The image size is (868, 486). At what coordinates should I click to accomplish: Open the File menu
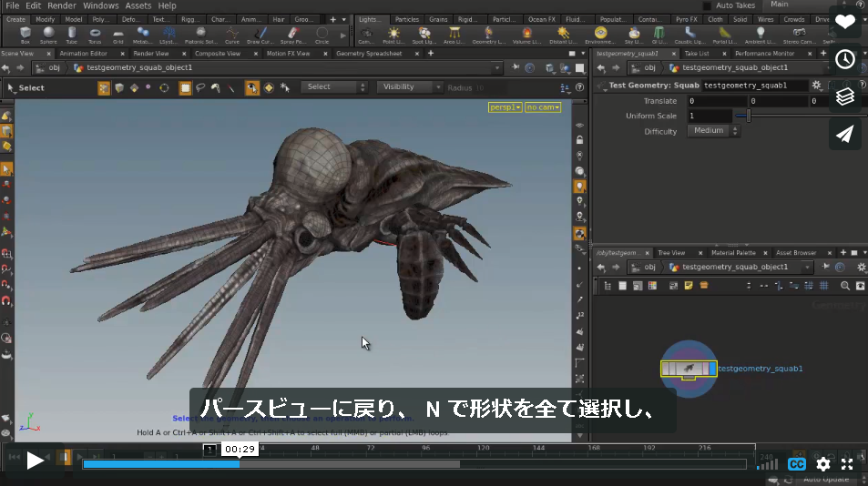12,5
